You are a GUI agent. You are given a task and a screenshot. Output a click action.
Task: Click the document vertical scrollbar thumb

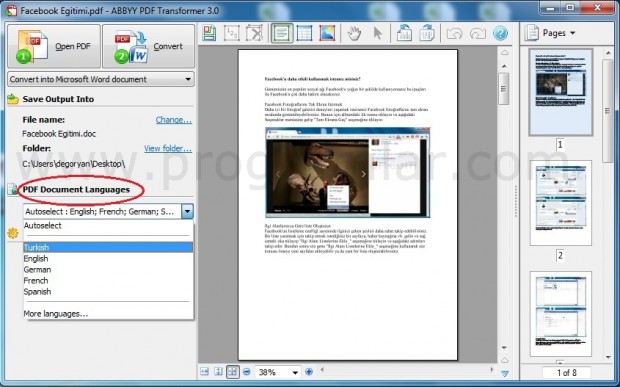pyautogui.click(x=504, y=89)
